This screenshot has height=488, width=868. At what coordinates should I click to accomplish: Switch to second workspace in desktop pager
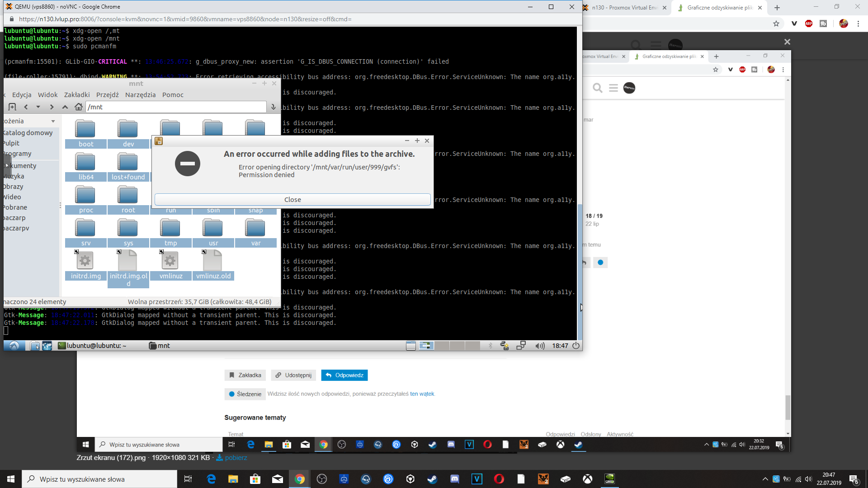442,346
